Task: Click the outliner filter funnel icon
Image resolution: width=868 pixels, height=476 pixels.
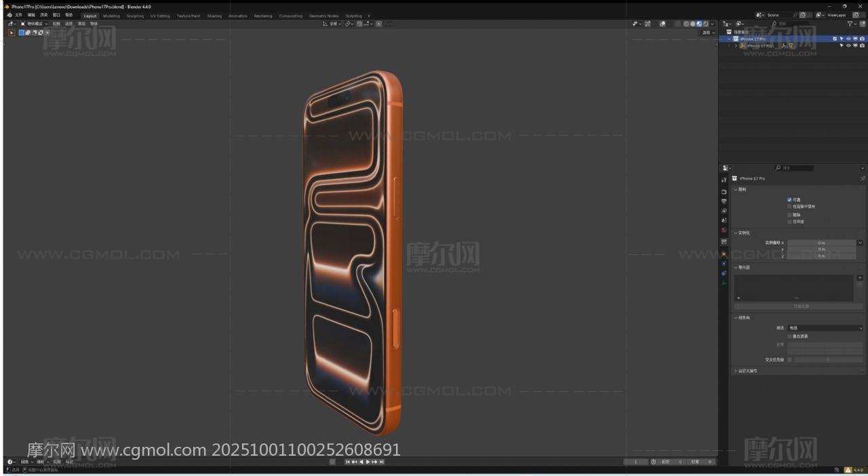Action: pyautogui.click(x=850, y=24)
